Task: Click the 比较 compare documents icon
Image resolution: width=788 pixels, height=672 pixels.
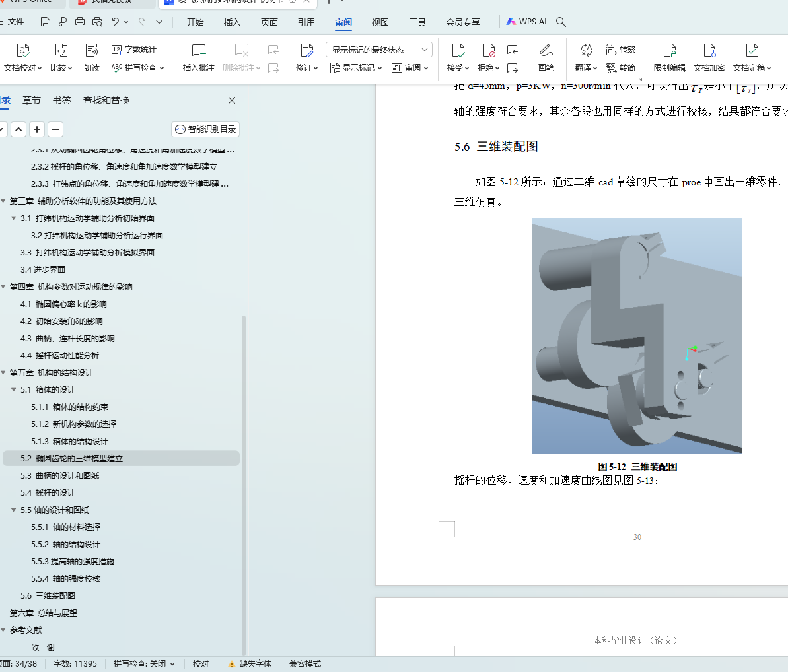Action: pos(61,57)
